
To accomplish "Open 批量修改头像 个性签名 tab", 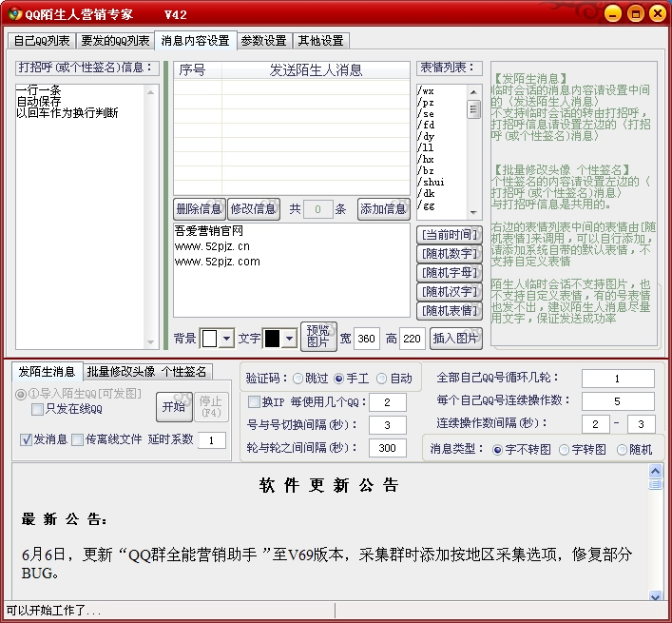I will pos(146,372).
